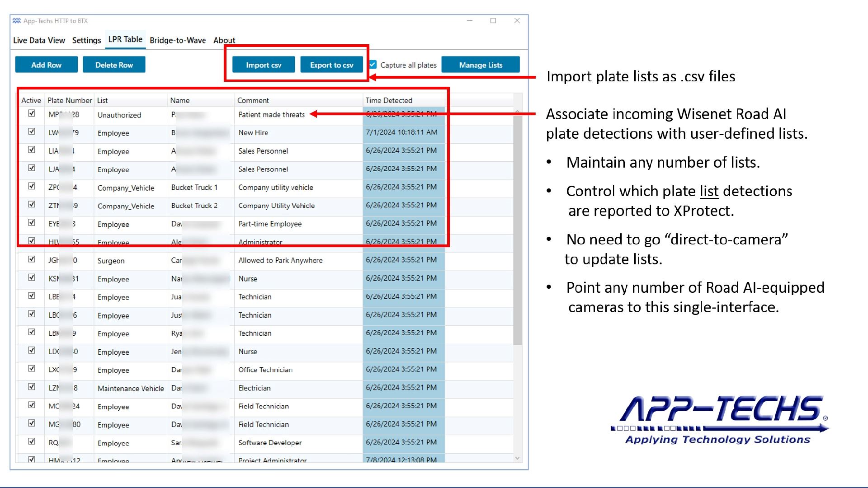The image size is (868, 488).
Task: Sort by the Name column header
Action: pyautogui.click(x=201, y=100)
